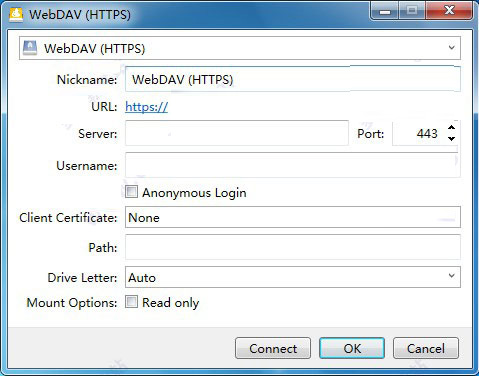The height and width of the screenshot is (376, 479).
Task: Enable the Anonymous Login checkbox
Action: coord(131,192)
